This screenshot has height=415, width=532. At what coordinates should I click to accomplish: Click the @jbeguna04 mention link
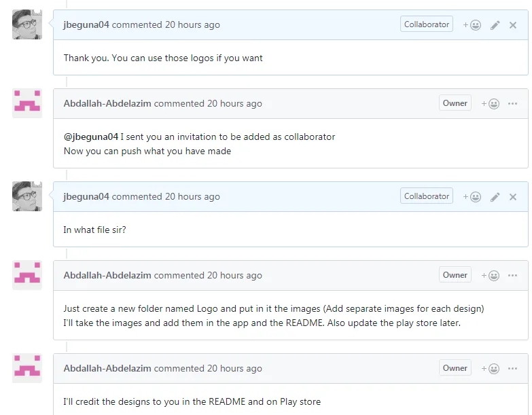[91, 137]
